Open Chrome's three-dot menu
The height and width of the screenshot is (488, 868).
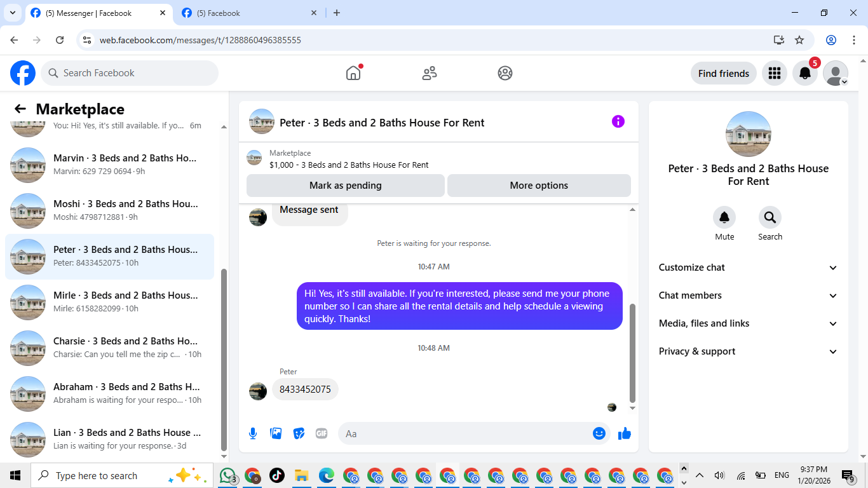pos(854,40)
